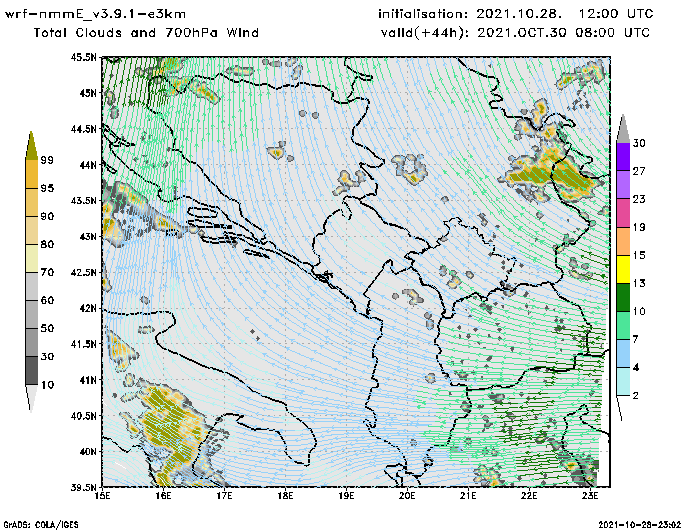Click the 80 label on cloud legend
The width and height of the screenshot is (700, 530).
[47, 244]
